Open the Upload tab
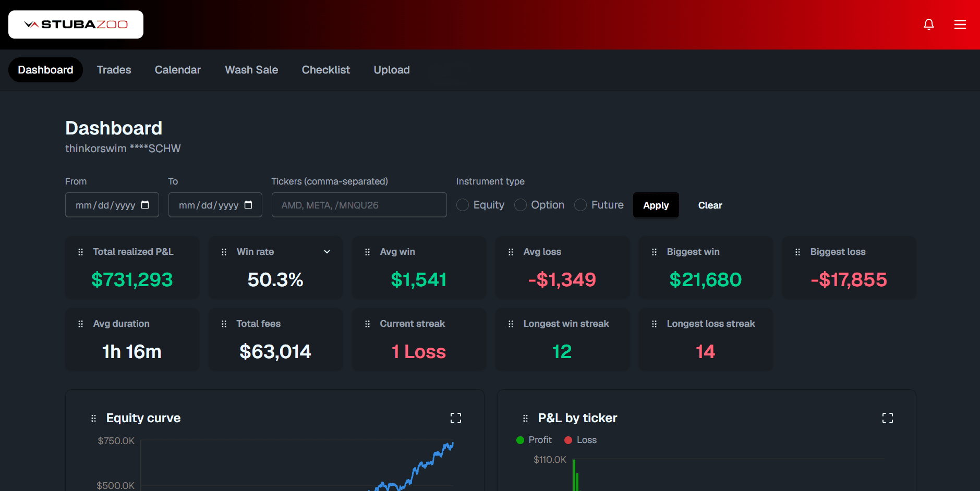 tap(392, 70)
